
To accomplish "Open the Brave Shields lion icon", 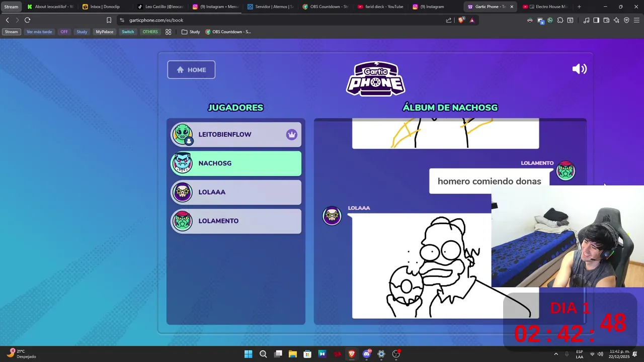I will pyautogui.click(x=461, y=20).
